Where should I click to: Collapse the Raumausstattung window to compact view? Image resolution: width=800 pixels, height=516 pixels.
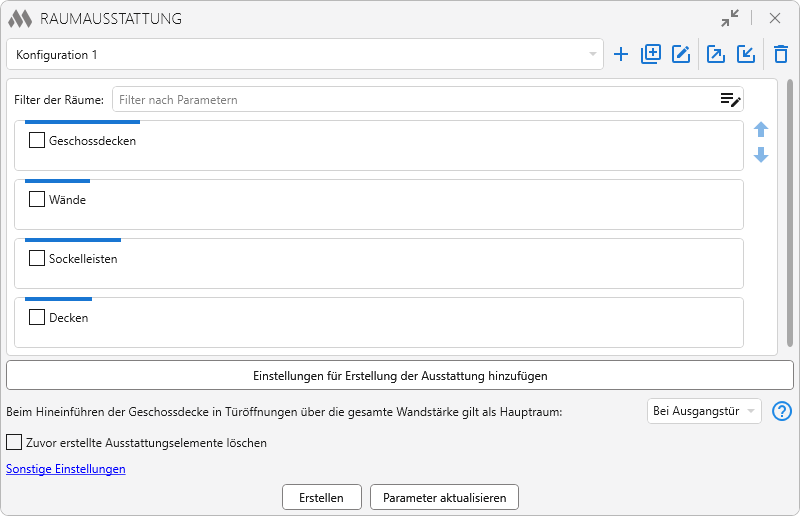click(730, 18)
